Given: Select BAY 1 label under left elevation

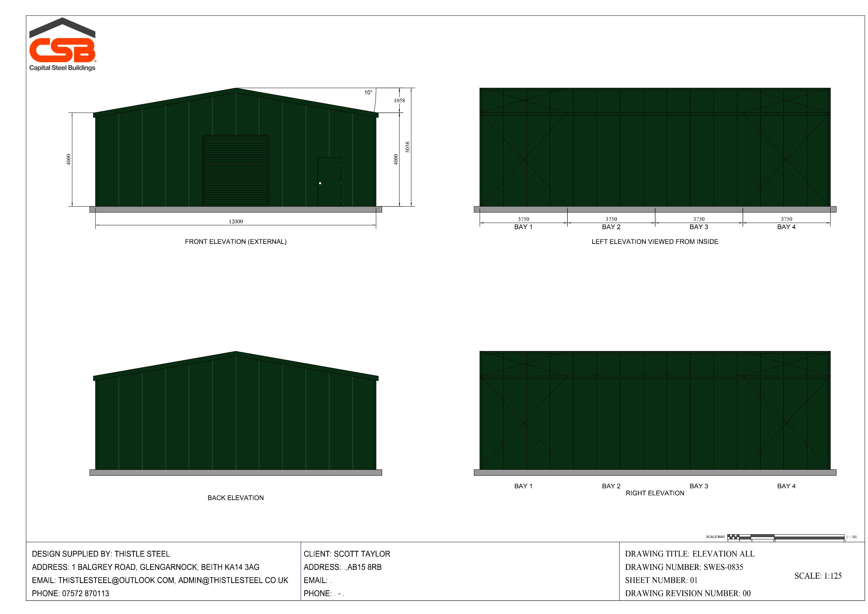Looking at the screenshot, I should [x=523, y=227].
